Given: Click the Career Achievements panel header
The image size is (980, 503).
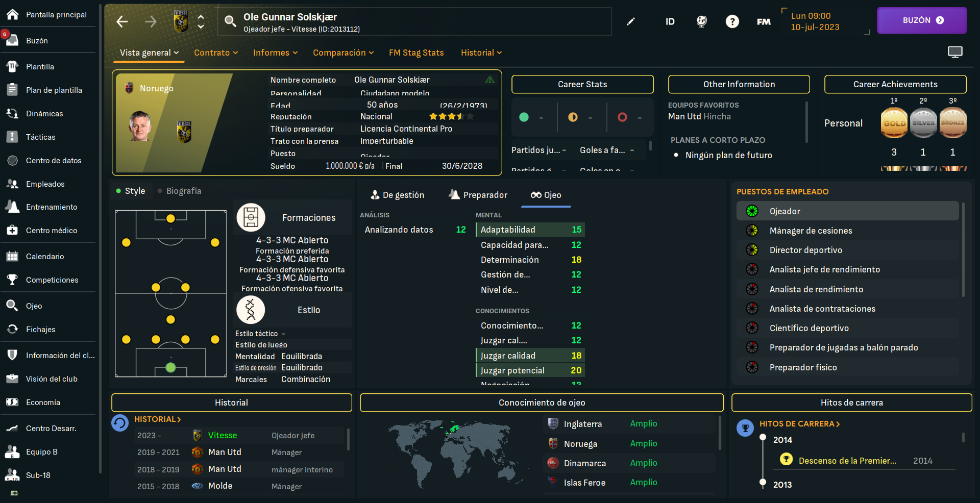Looking at the screenshot, I should pyautogui.click(x=895, y=84).
